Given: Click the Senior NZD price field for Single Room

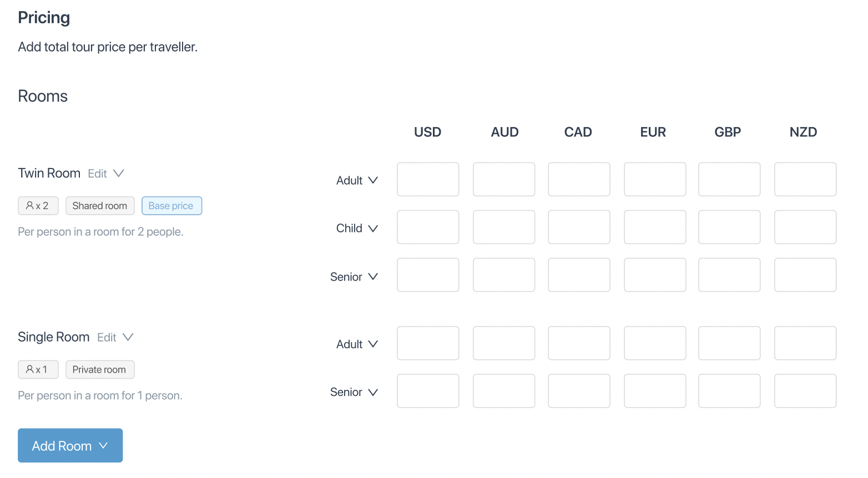Looking at the screenshot, I should click(805, 391).
